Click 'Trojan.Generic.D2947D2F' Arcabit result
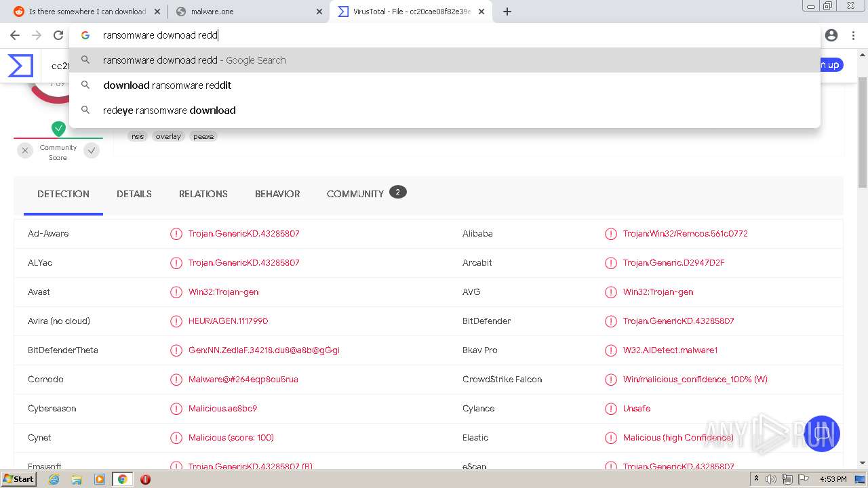The height and width of the screenshot is (488, 868). point(673,263)
